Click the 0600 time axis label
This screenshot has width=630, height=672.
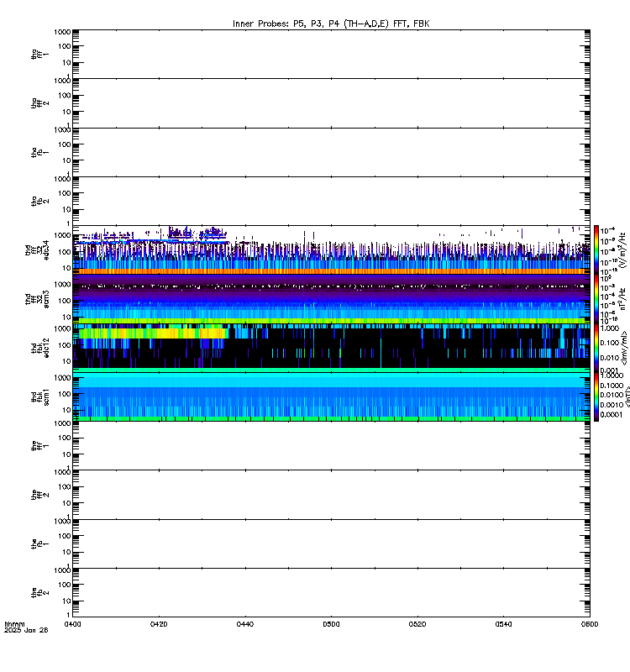[590, 624]
